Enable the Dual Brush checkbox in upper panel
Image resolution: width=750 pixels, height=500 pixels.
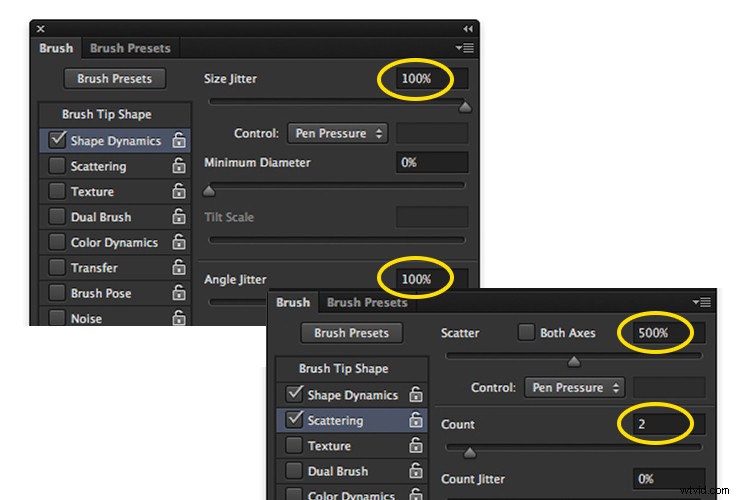(x=57, y=216)
